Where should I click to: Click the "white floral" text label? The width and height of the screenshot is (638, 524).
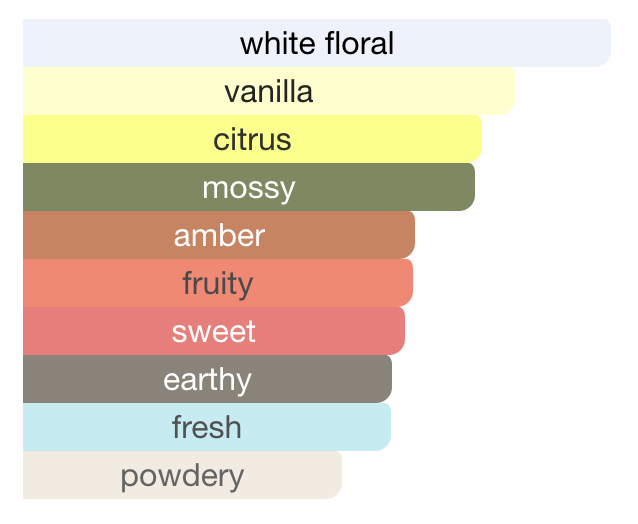[x=317, y=43]
